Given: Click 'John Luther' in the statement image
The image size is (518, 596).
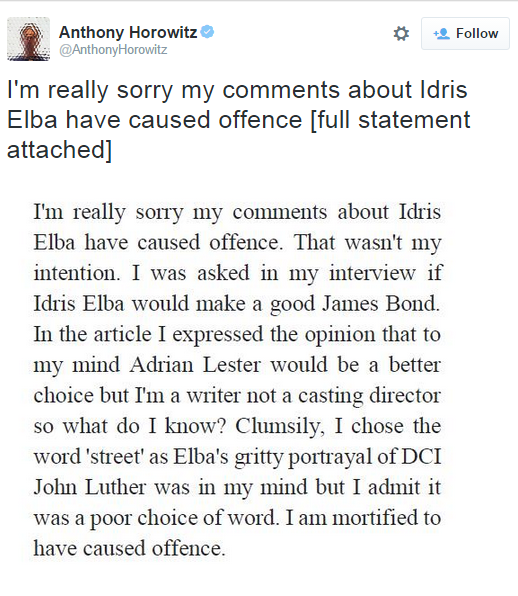Looking at the screenshot, I should click(x=90, y=487).
